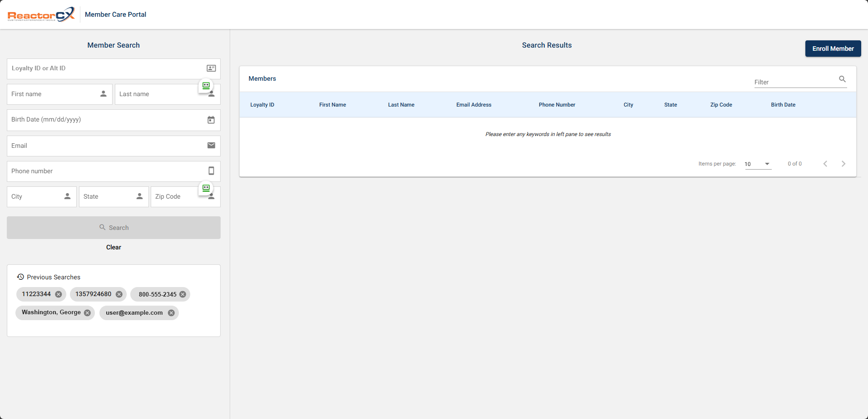Click the phone icon in Phone number field
Screen dimensions: 868x419
211,171
